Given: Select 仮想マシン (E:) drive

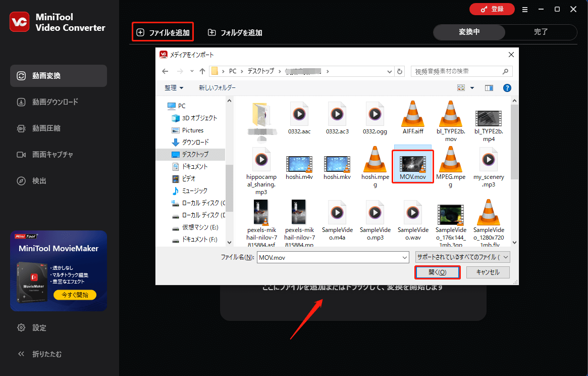Looking at the screenshot, I should point(195,227).
